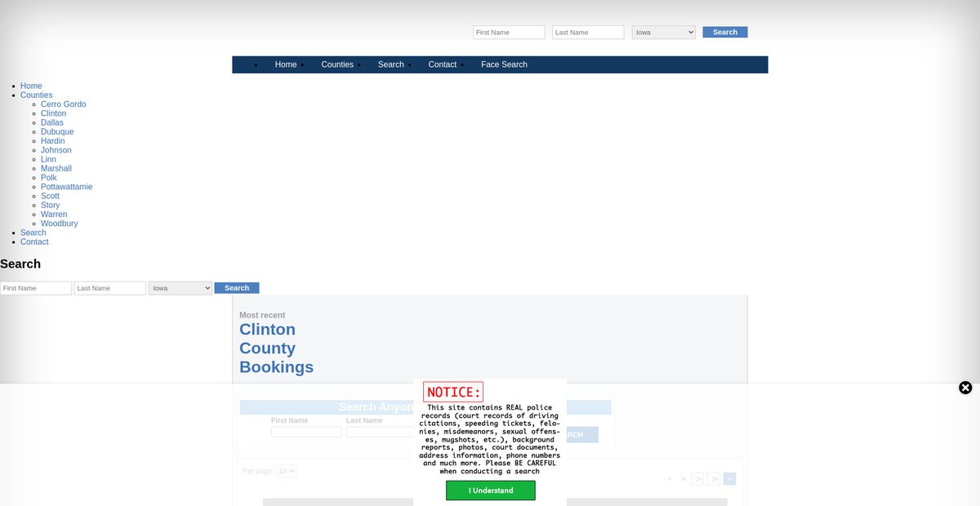
Task: Click Face Search in the navigation bar
Action: (x=504, y=64)
